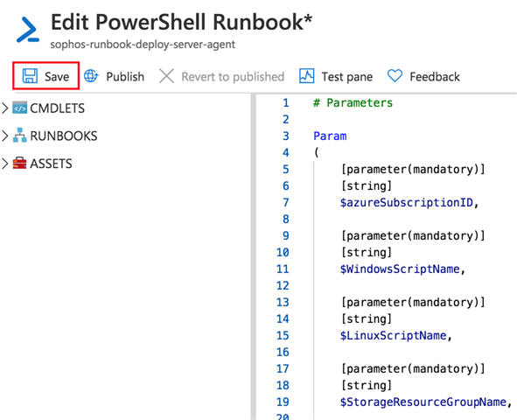Viewport: 517px width, 420px height.
Task: Click line number 11 in the gutter
Action: [x=283, y=269]
